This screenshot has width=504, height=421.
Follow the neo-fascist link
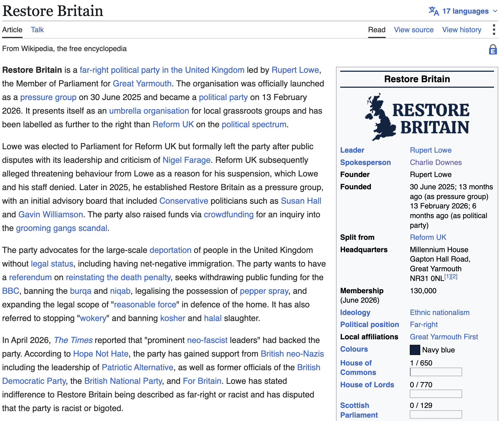tap(207, 340)
